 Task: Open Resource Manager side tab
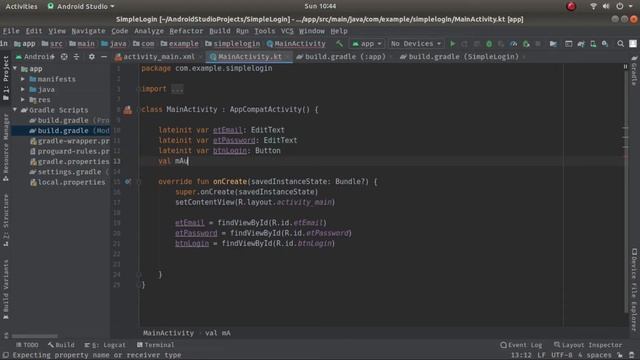pyautogui.click(x=5, y=148)
